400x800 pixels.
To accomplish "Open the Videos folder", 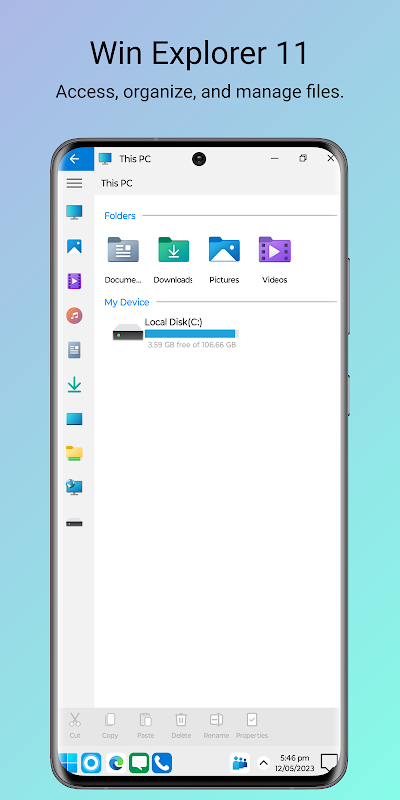I will coord(274,260).
